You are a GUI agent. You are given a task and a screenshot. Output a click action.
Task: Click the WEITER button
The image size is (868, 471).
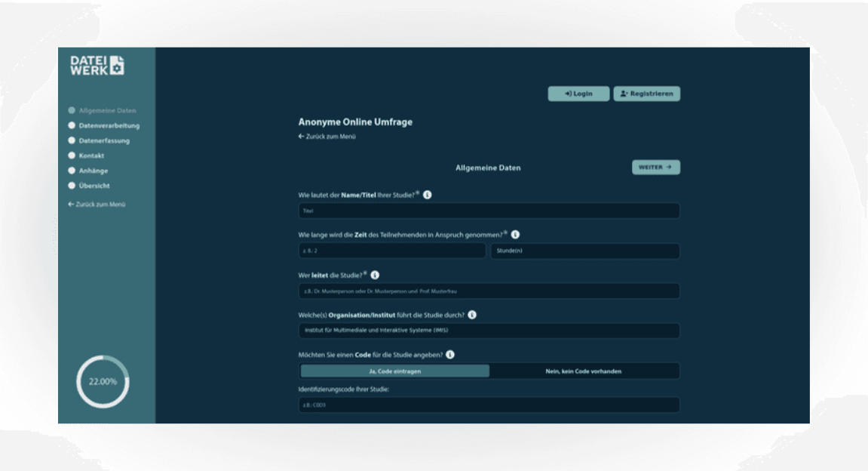coord(655,168)
